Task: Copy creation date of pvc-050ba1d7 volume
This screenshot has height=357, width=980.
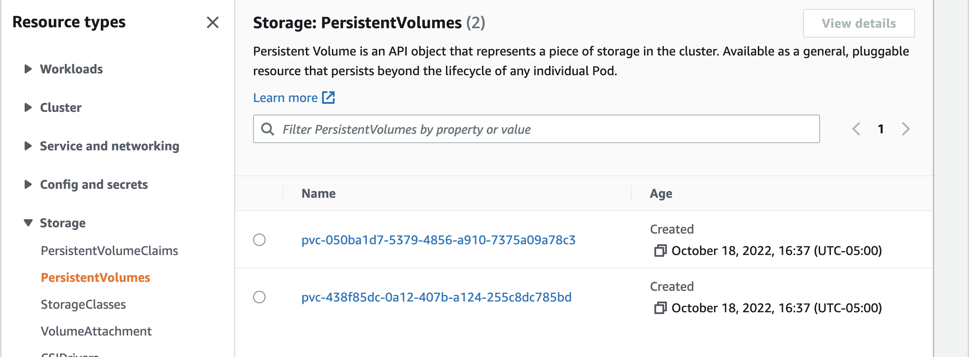Action: coord(660,251)
